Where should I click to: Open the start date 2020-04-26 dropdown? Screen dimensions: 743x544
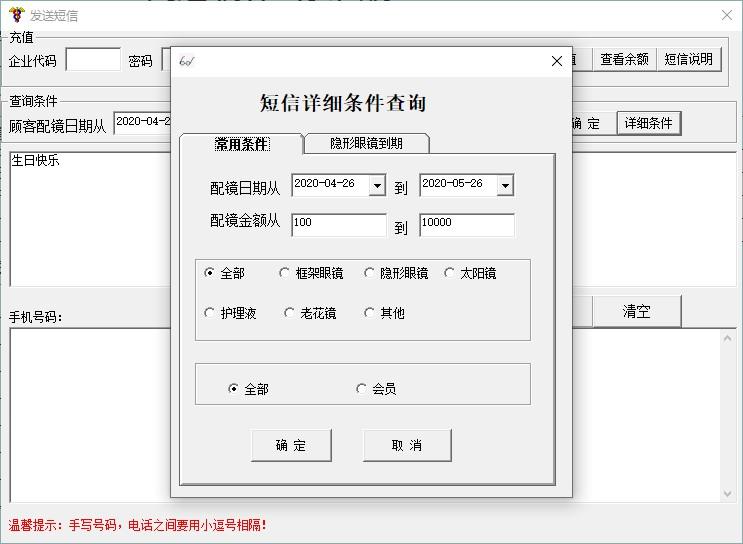[377, 185]
